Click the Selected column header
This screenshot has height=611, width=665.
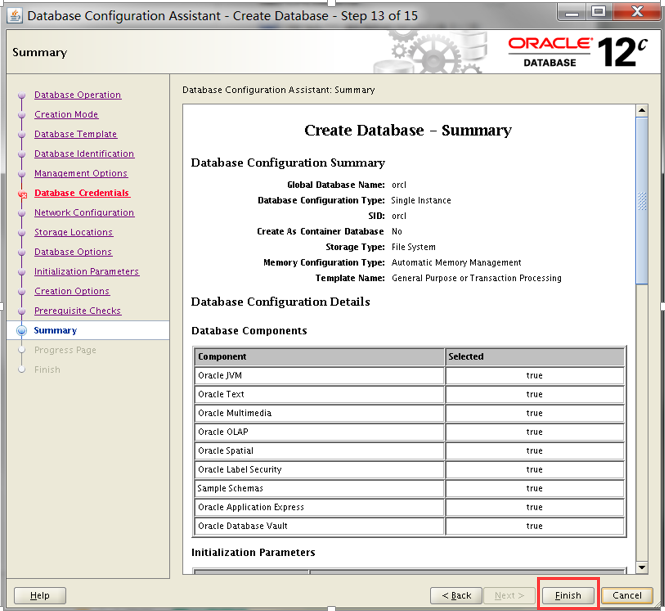[535, 357]
